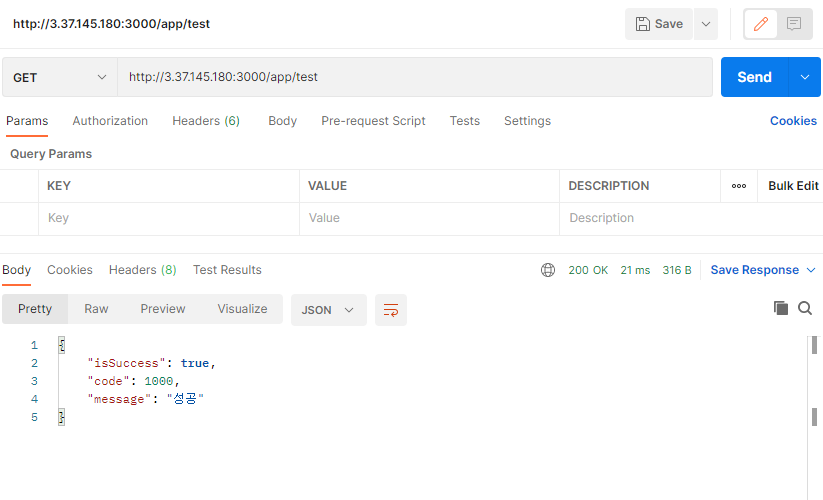Open the three-dot column options icon
The image size is (823, 500).
738,186
